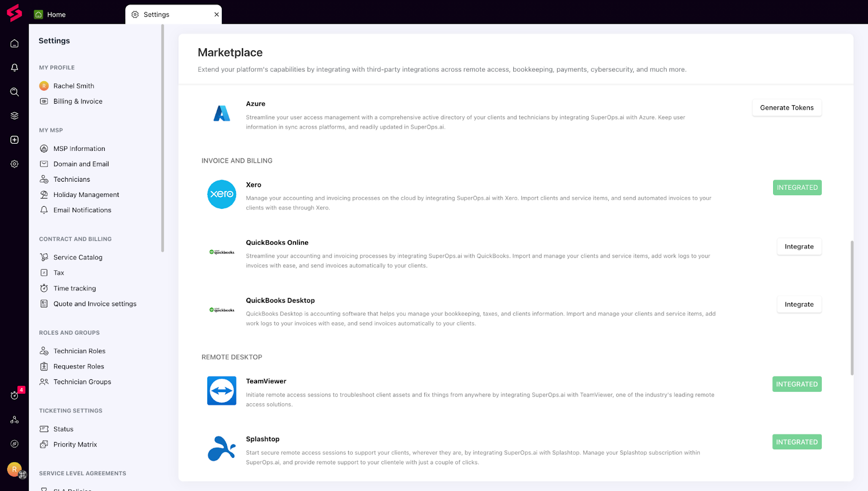The image size is (868, 491).
Task: Integrate QuickBooks Desktop
Action: (x=799, y=304)
